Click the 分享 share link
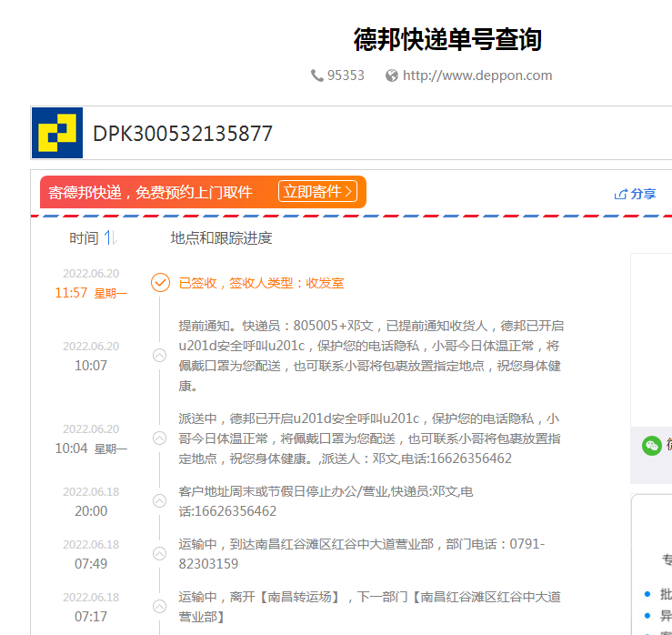The width and height of the screenshot is (672, 635). tap(643, 194)
